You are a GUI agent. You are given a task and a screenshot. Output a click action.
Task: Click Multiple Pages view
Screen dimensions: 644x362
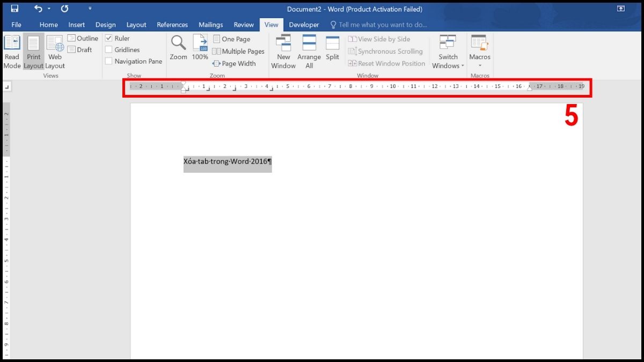[x=238, y=51]
